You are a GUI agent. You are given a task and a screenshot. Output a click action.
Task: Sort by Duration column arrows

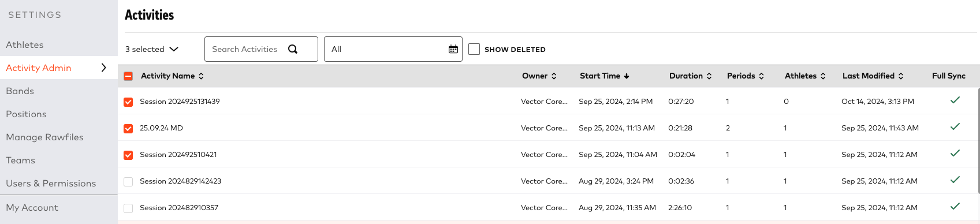coord(709,76)
